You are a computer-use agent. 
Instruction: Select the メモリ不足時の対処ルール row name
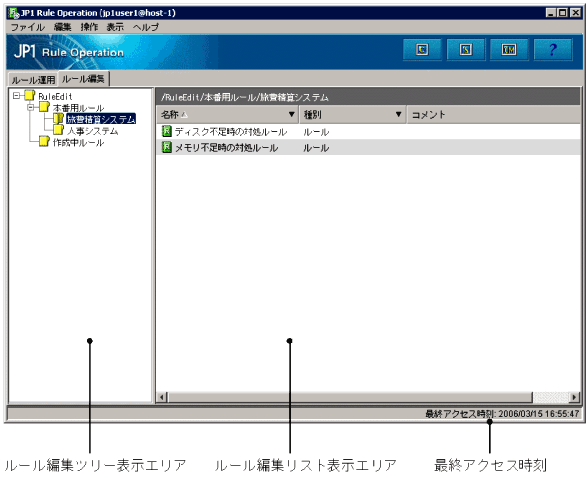click(226, 147)
